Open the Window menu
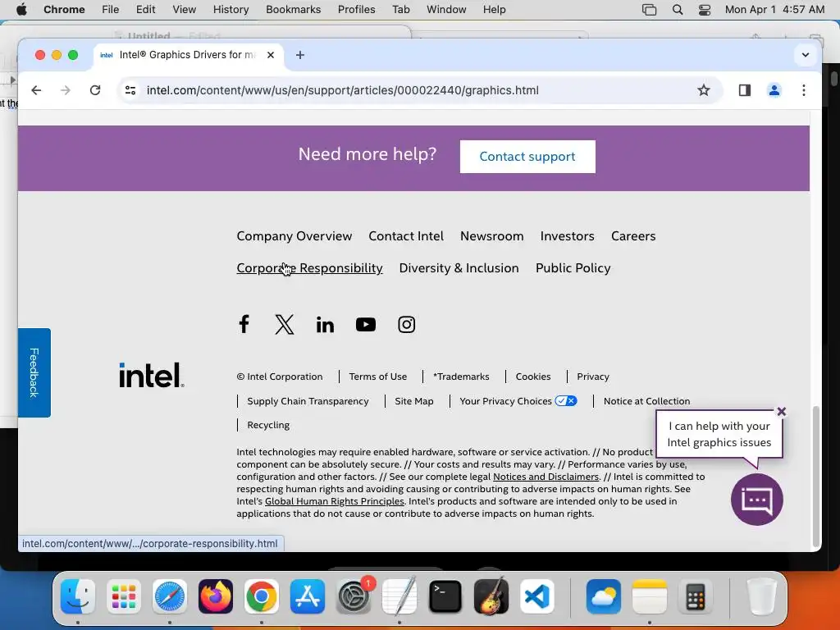The image size is (840, 630). tap(446, 9)
